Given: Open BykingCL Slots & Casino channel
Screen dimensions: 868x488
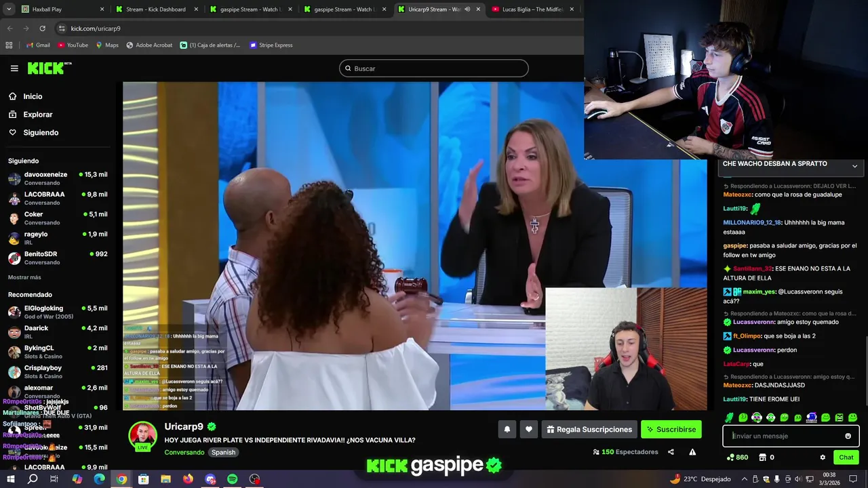Looking at the screenshot, I should 58,352.
